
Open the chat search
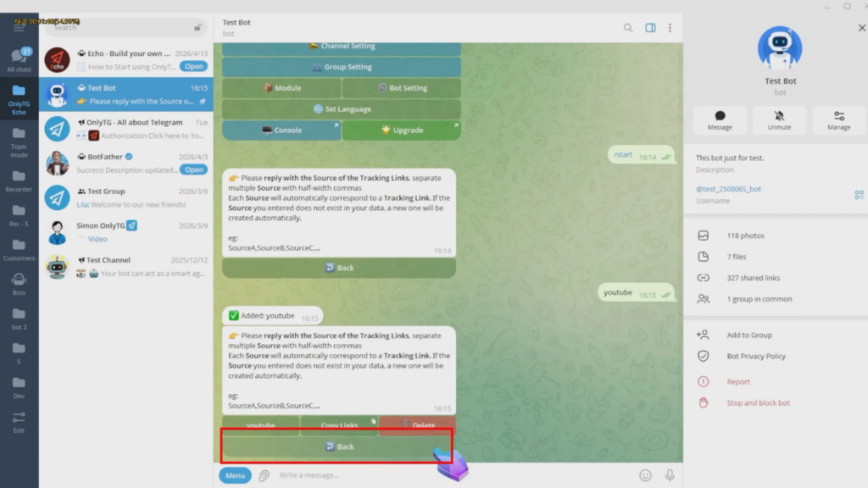(x=628, y=27)
